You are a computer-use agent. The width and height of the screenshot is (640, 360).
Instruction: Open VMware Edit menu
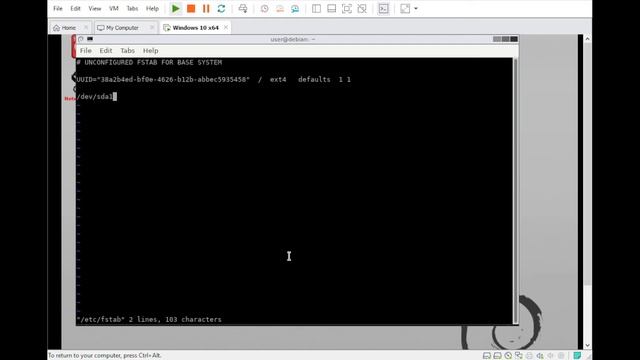76,9
